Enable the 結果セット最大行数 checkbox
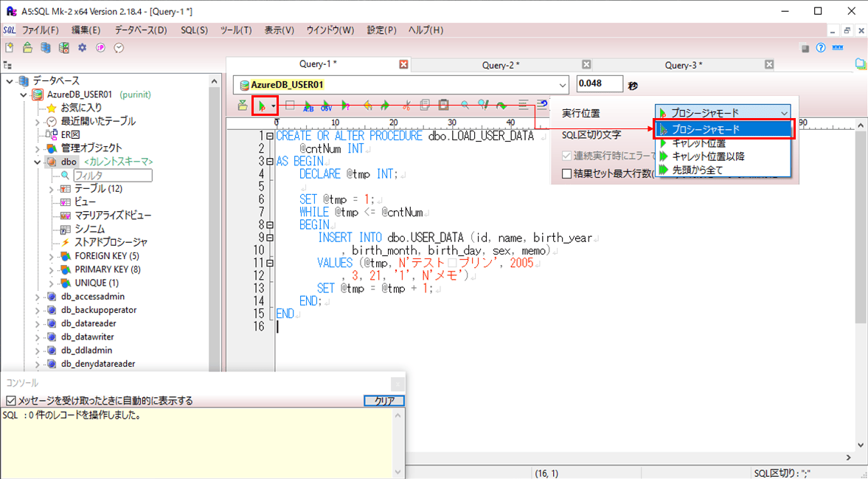The width and height of the screenshot is (868, 479). click(x=567, y=173)
